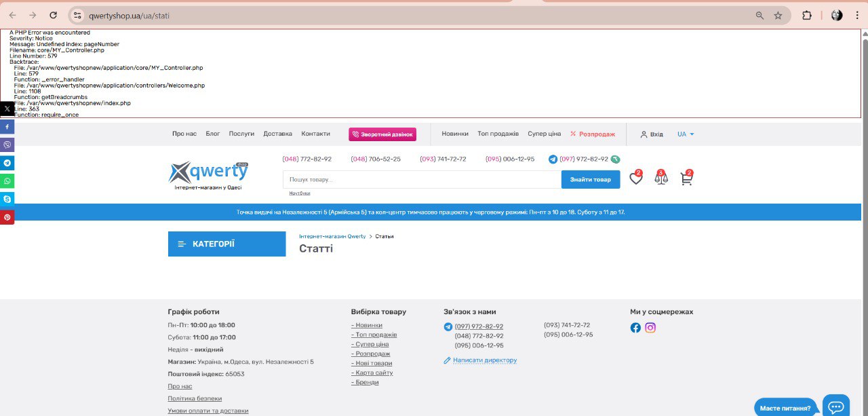
Task: Click the red Pinterest share icon
Action: 7,217
